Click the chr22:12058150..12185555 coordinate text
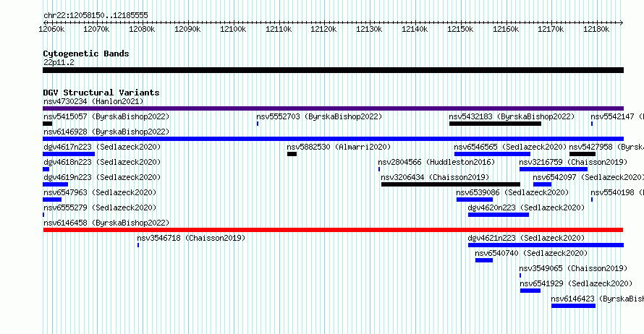The width and height of the screenshot is (644, 334). pos(96,15)
